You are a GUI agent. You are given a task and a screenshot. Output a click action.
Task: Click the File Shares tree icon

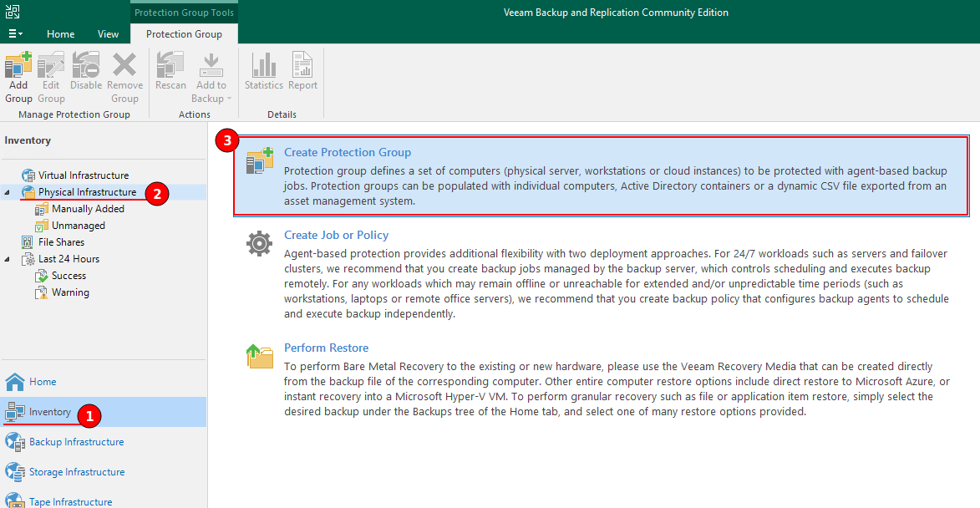click(x=28, y=241)
